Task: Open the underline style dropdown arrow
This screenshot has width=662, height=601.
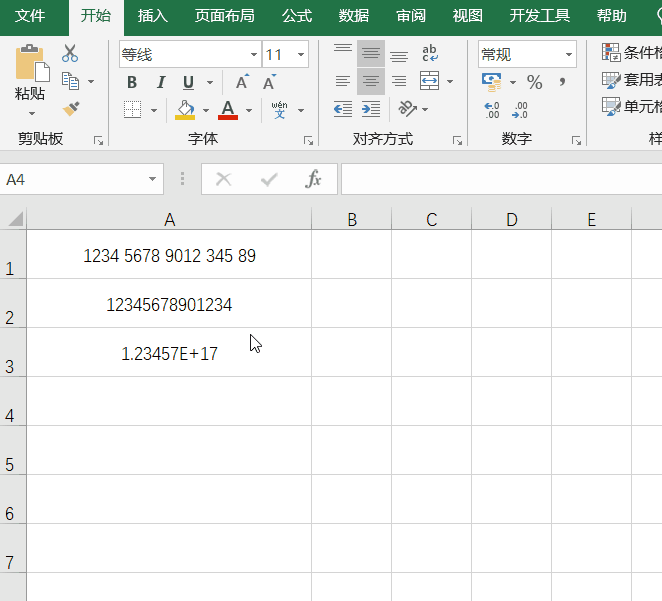Action: (210, 82)
